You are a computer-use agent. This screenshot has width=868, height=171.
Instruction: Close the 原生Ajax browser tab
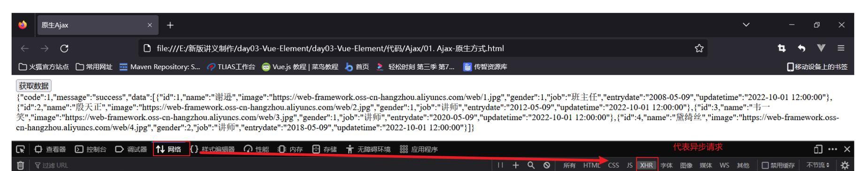150,25
